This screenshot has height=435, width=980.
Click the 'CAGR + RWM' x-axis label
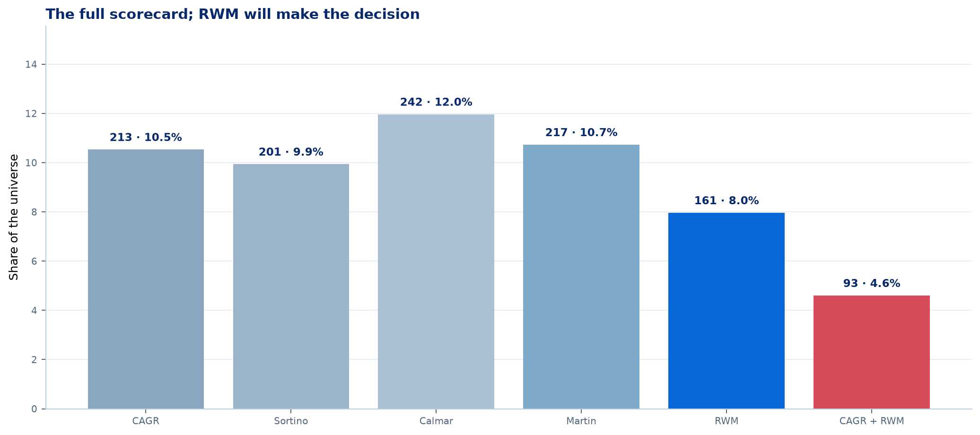tap(872, 421)
